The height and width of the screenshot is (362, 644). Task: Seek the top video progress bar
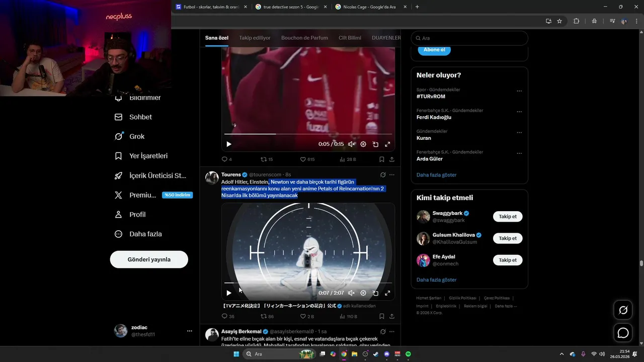coord(308,134)
